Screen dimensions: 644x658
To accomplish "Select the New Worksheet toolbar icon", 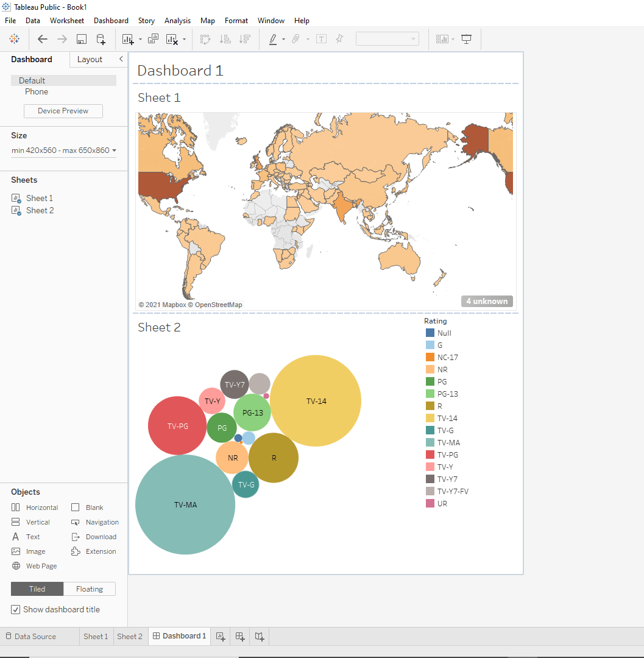I will 126,38.
